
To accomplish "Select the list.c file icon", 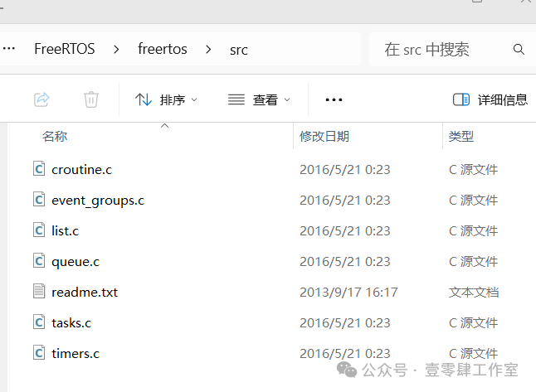I will click(39, 230).
